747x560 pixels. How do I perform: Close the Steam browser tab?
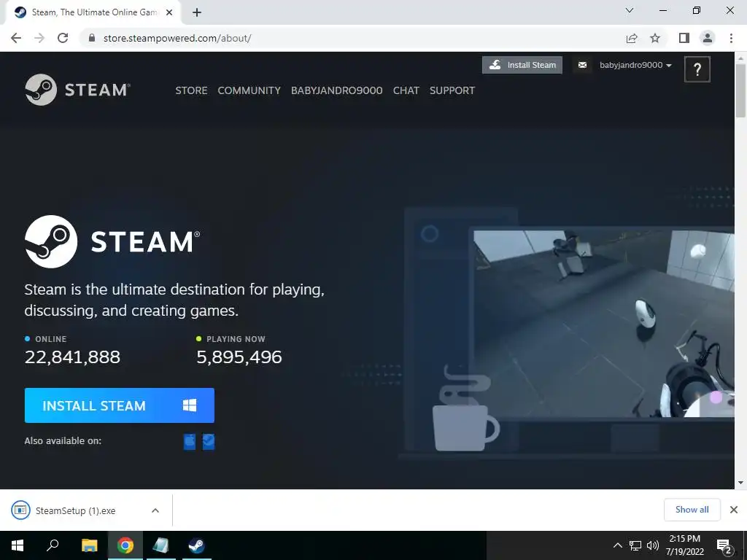click(x=169, y=12)
